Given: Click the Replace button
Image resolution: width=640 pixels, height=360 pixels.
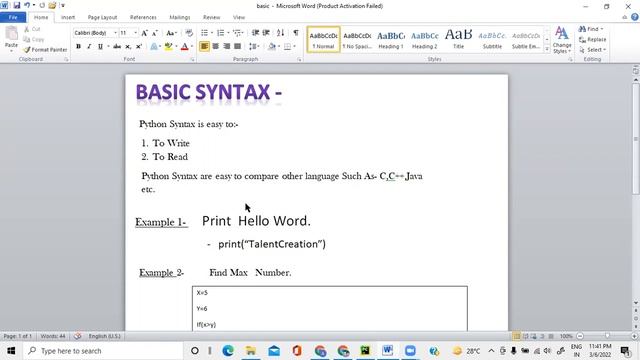Looking at the screenshot, I should [593, 40].
